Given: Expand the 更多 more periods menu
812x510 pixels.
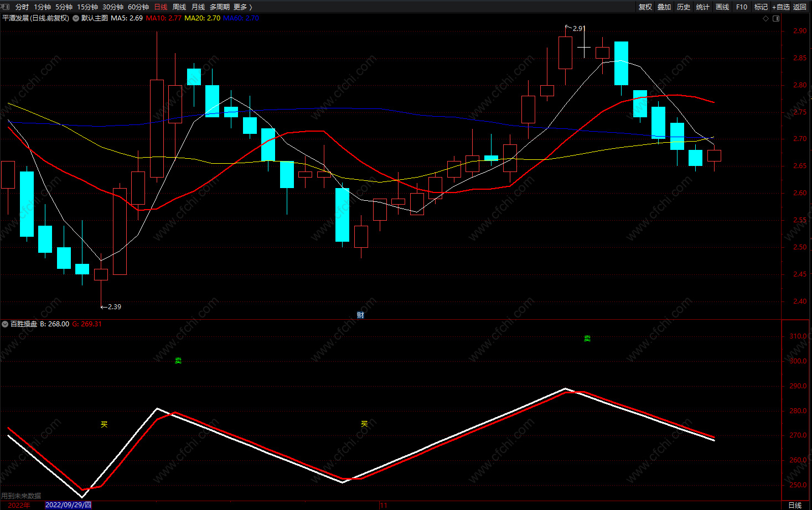Looking at the screenshot, I should click(243, 7).
